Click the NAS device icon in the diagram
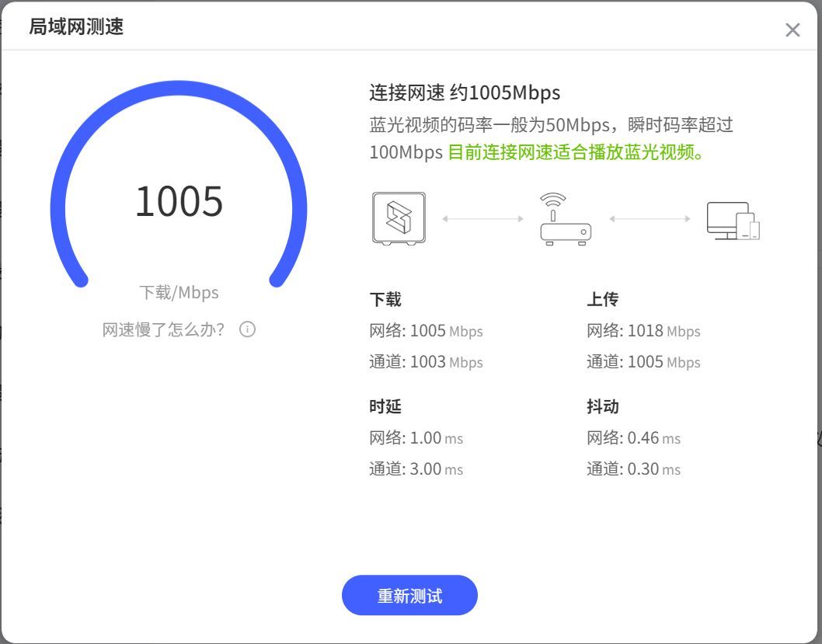822x644 pixels. pyautogui.click(x=399, y=218)
